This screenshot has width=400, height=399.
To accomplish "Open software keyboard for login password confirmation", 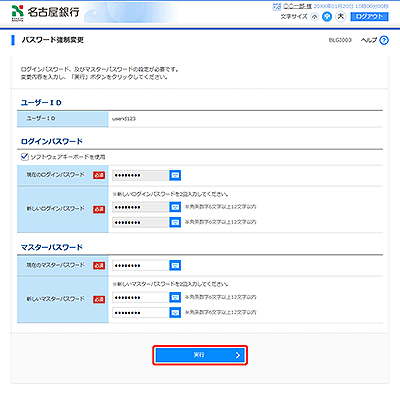I will (x=175, y=222).
